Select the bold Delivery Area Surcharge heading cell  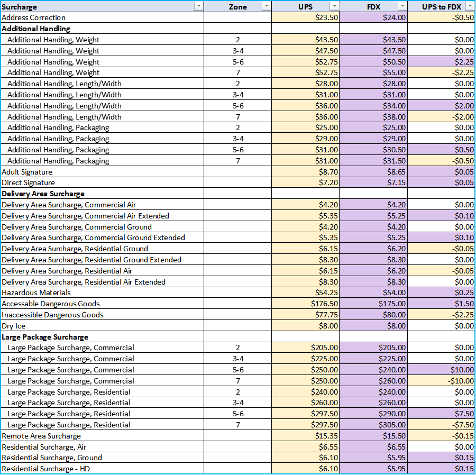[102, 194]
